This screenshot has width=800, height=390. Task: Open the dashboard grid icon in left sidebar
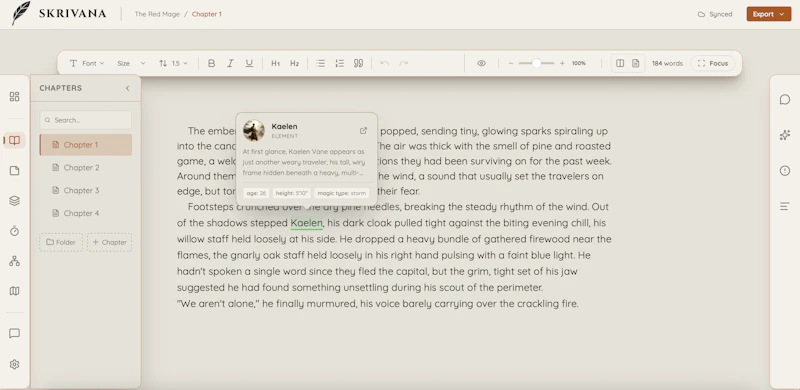click(14, 96)
